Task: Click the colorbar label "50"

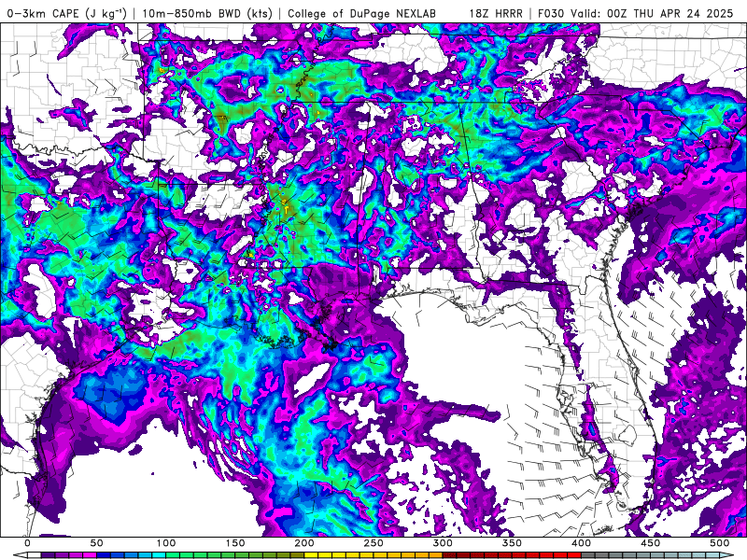Action: pos(97,543)
